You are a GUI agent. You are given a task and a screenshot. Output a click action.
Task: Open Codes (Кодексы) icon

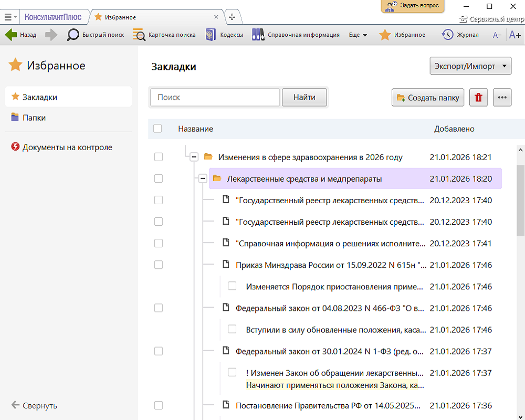pyautogui.click(x=211, y=35)
